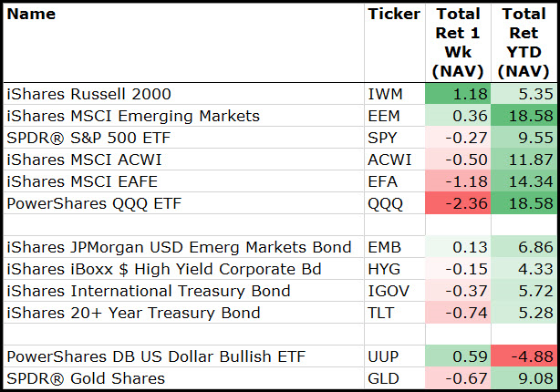Click the iShares International Treasury Bond name
This screenshot has width=560, height=392.
pyautogui.click(x=148, y=292)
